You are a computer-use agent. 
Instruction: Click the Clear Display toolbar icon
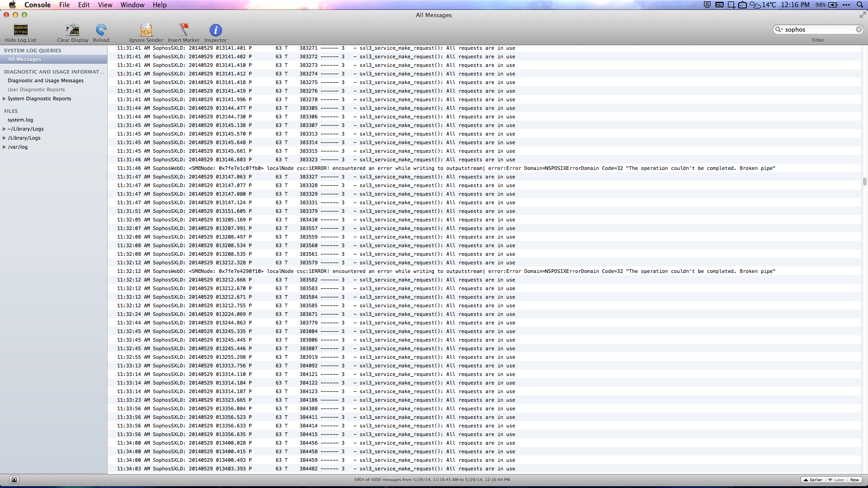click(x=73, y=30)
